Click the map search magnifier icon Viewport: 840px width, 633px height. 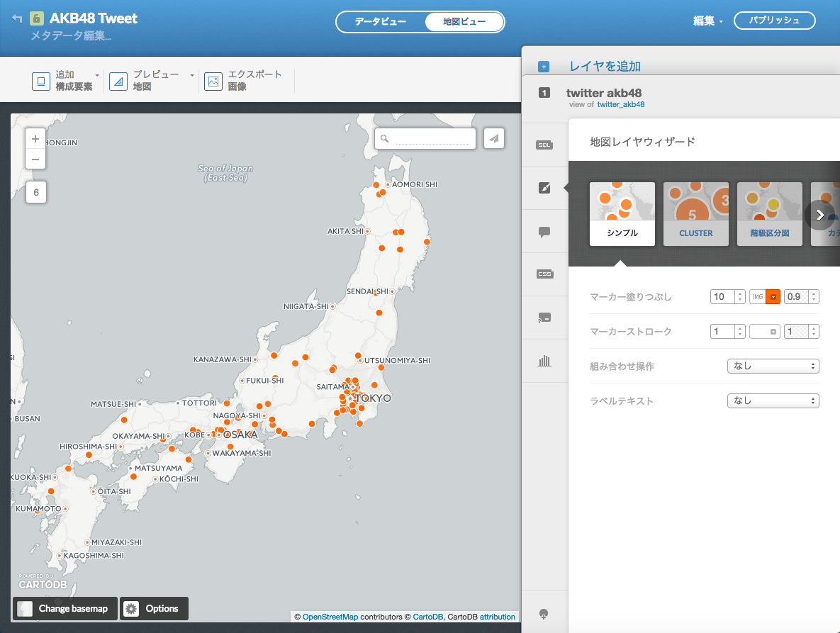(385, 139)
